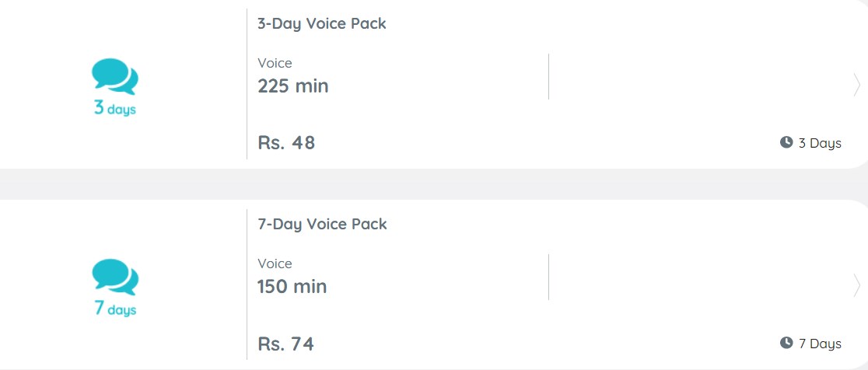The width and height of the screenshot is (868, 370).
Task: Click the clock icon beside 7 Days
Action: coord(786,344)
